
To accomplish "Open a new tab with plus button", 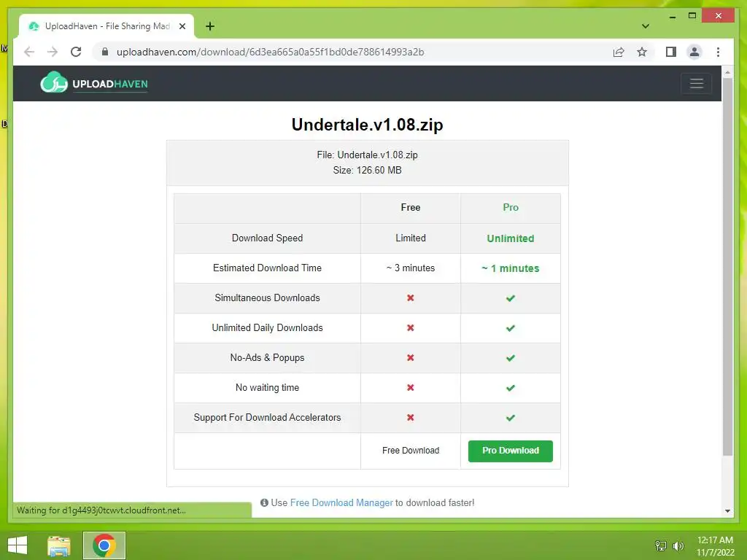I will point(210,26).
